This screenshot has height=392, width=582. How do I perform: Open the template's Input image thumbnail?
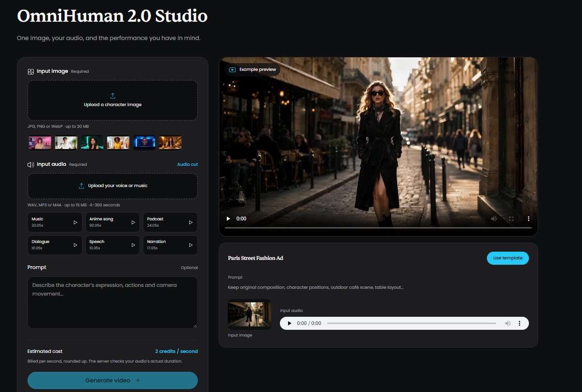[x=249, y=314]
